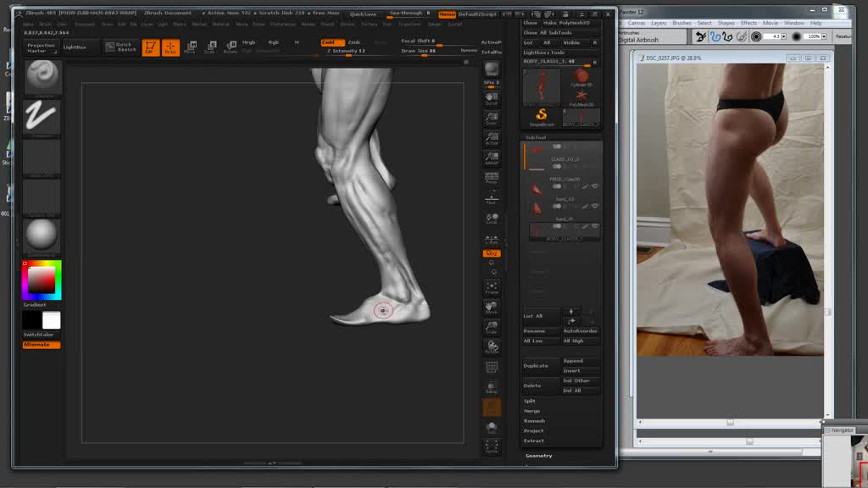This screenshot has height=488, width=868.
Task: Click the DefaultZScript button
Action: (478, 14)
